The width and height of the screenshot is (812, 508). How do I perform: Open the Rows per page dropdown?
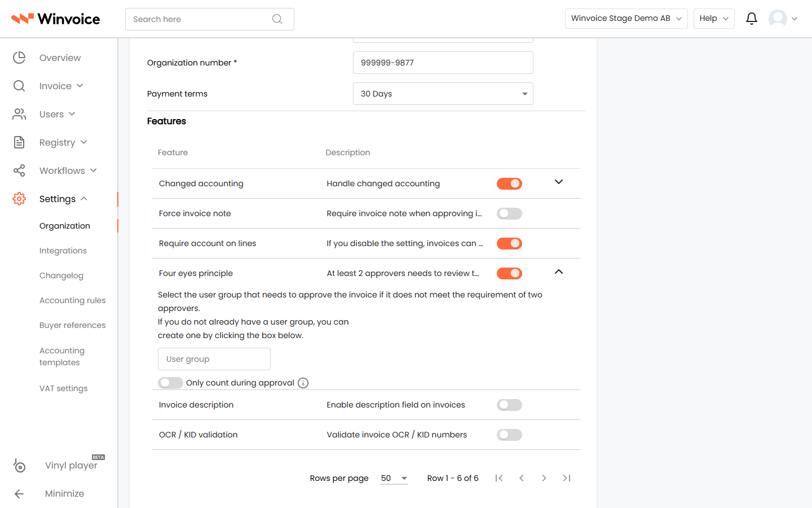coord(394,478)
